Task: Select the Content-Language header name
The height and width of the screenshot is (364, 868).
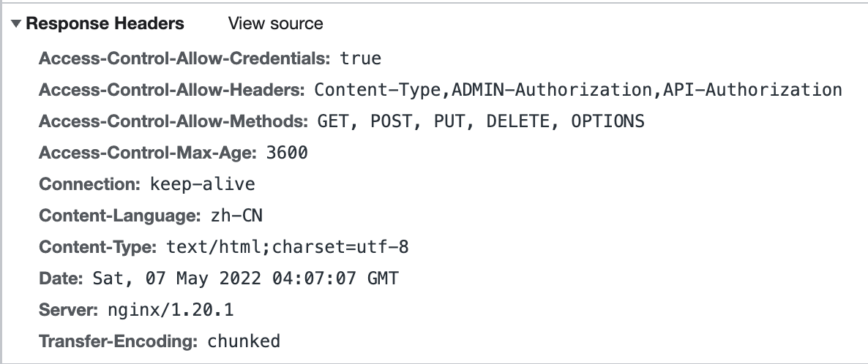Action: tap(119, 216)
